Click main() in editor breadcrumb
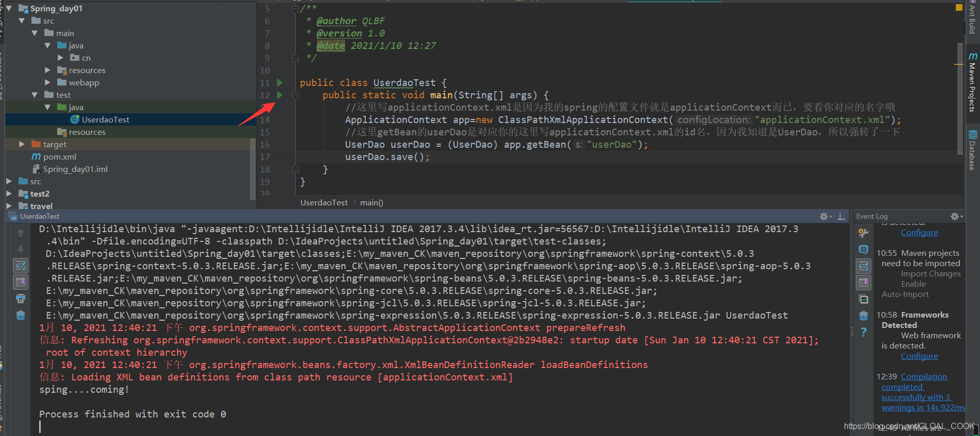 371,202
